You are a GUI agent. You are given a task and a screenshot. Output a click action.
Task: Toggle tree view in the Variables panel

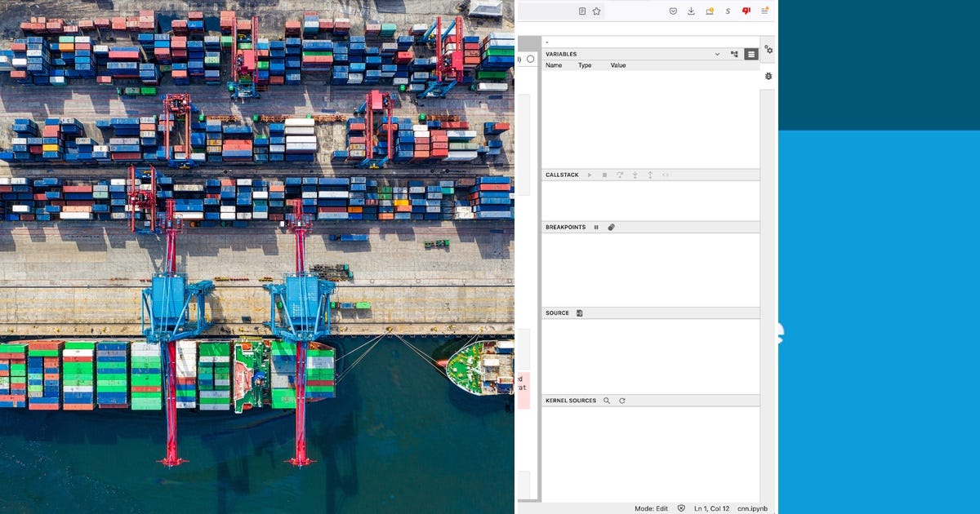coord(734,54)
